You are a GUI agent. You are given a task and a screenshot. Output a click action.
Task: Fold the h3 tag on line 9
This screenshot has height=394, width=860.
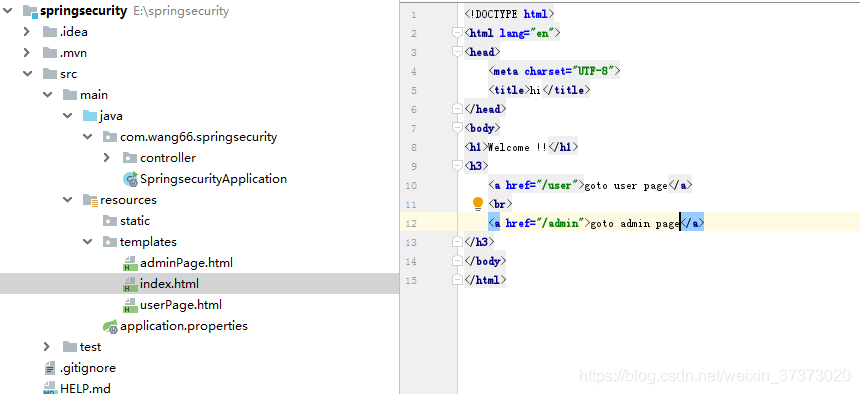(457, 166)
